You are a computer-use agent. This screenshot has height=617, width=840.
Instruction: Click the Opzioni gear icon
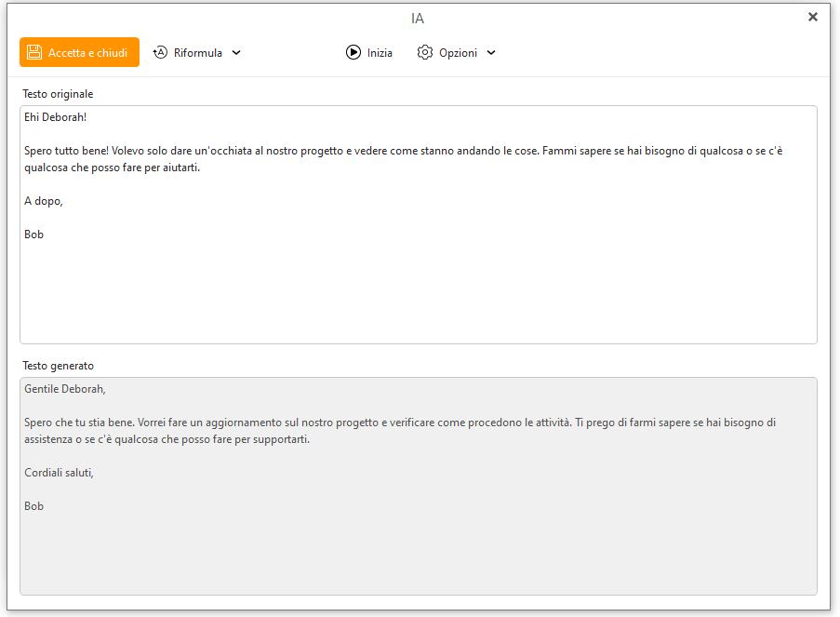coord(425,52)
